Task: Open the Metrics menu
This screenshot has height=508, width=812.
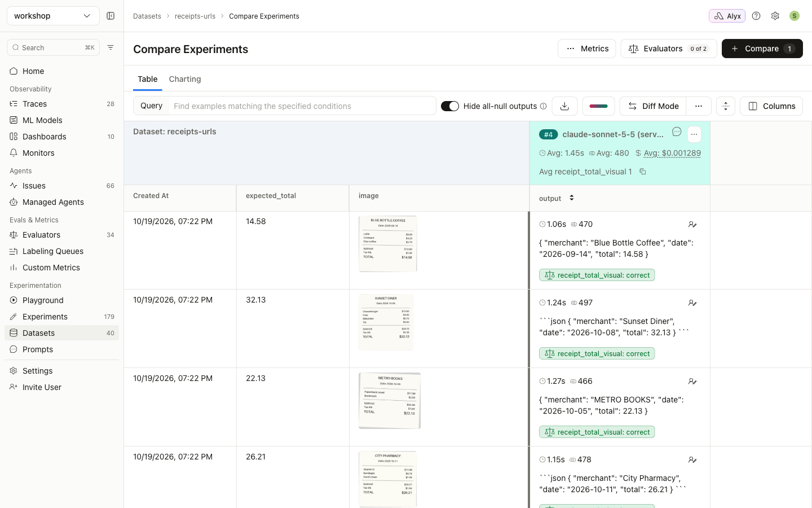Action: (x=587, y=49)
